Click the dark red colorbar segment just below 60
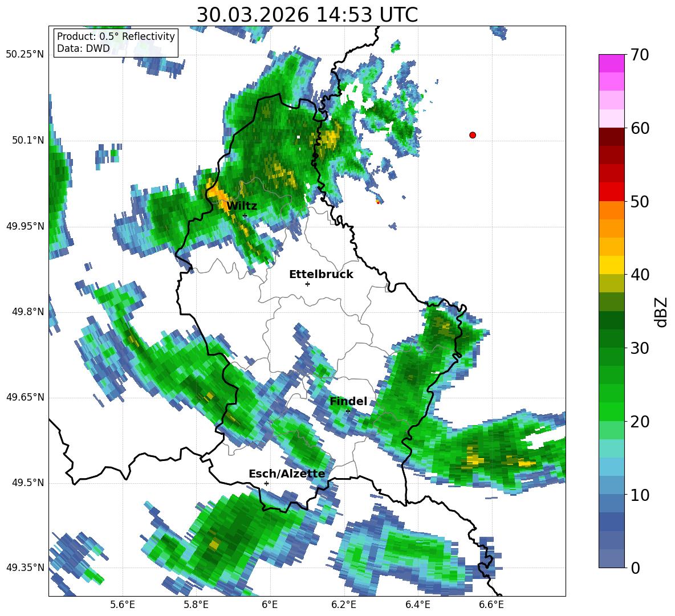The width and height of the screenshot is (675, 616). pyautogui.click(x=611, y=137)
